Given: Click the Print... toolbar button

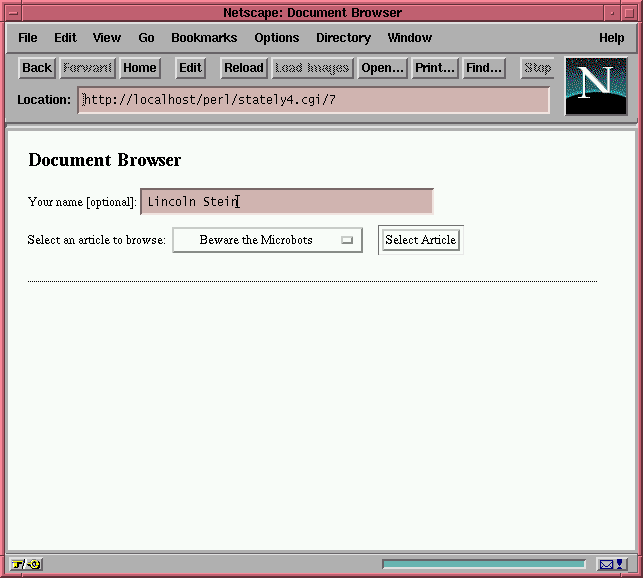Looking at the screenshot, I should [435, 68].
